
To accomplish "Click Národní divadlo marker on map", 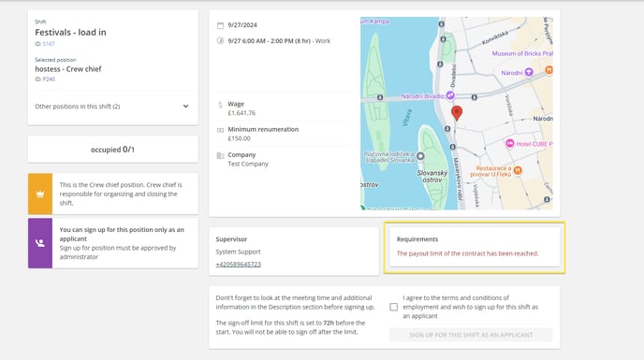I will 450,95.
